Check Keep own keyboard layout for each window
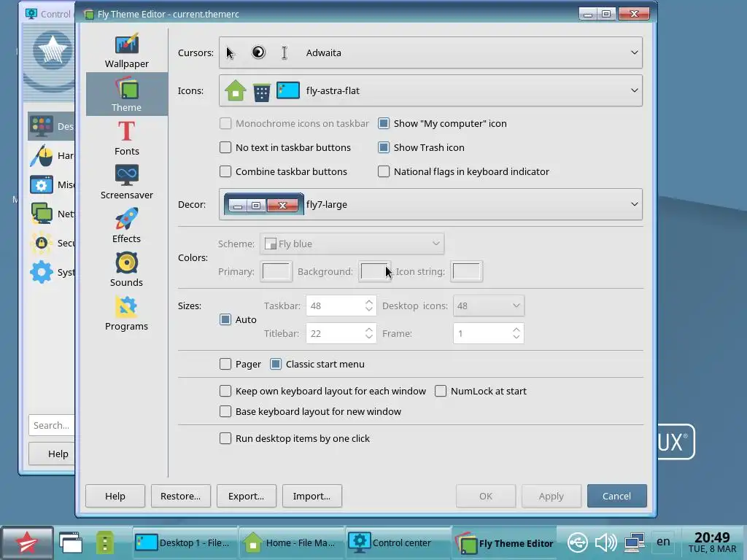The height and width of the screenshot is (560, 747). [225, 391]
